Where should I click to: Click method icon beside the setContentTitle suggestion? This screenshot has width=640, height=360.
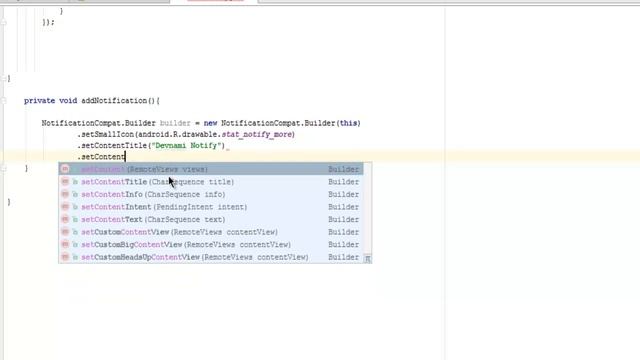[65, 182]
